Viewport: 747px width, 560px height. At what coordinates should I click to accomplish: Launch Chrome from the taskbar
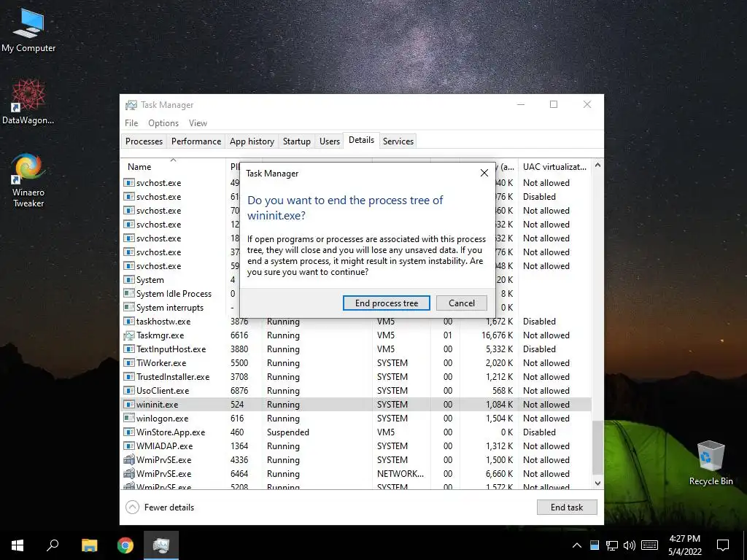click(x=125, y=545)
